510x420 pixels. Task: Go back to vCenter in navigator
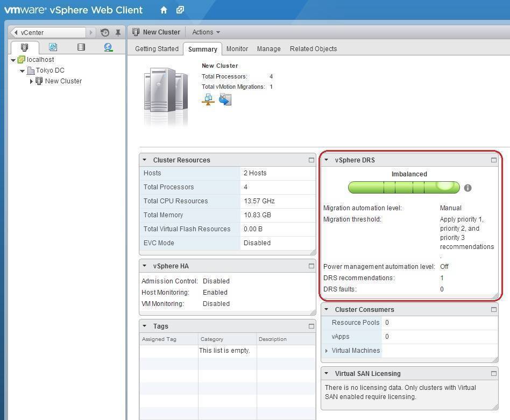(48, 32)
